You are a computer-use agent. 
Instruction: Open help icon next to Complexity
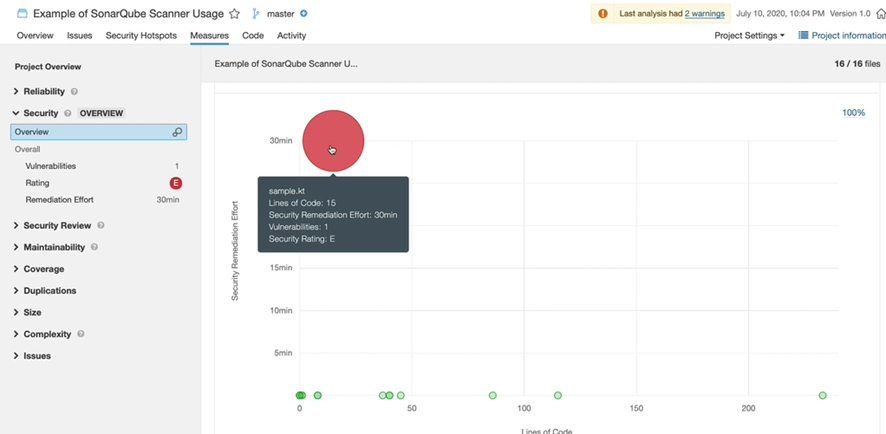81,334
